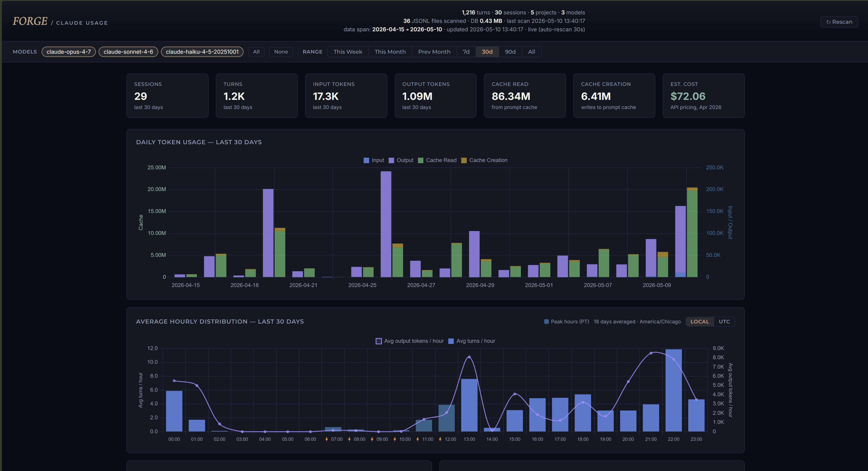Image resolution: width=868 pixels, height=471 pixels.
Task: Click the 2026-05-09 date axis label
Action: pyautogui.click(x=656, y=285)
